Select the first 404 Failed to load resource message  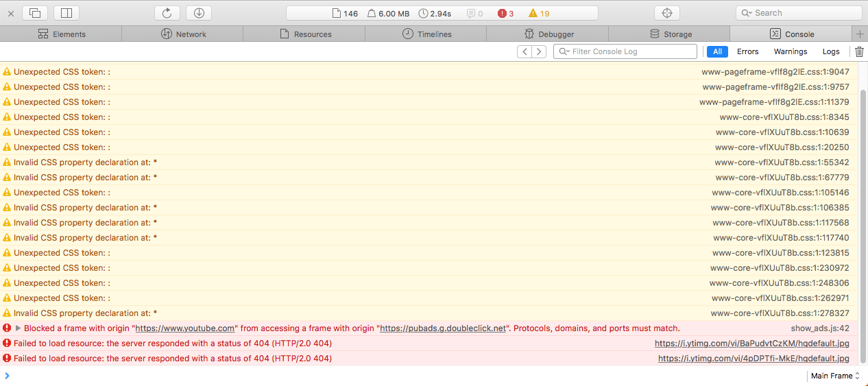tap(173, 343)
